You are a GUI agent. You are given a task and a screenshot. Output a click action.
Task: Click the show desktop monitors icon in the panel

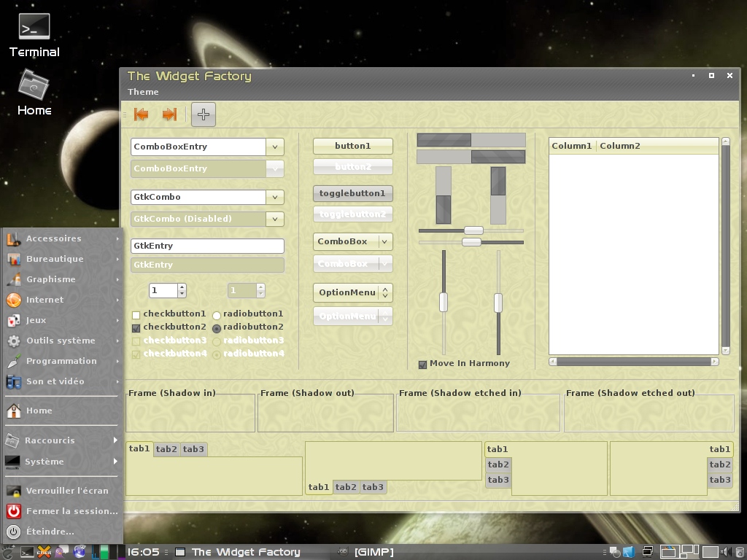tap(648, 552)
